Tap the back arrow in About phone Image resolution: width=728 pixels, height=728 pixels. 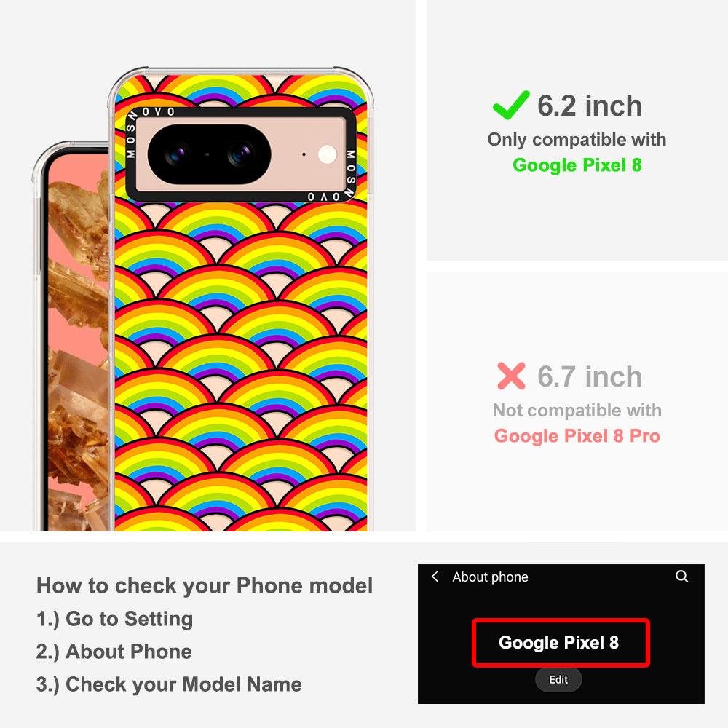pyautogui.click(x=435, y=577)
